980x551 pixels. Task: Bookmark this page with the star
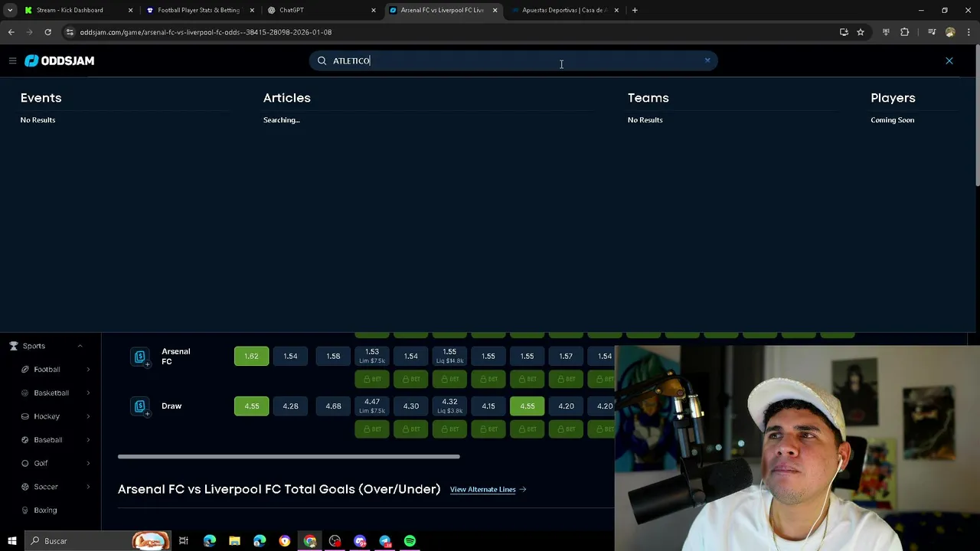861,32
